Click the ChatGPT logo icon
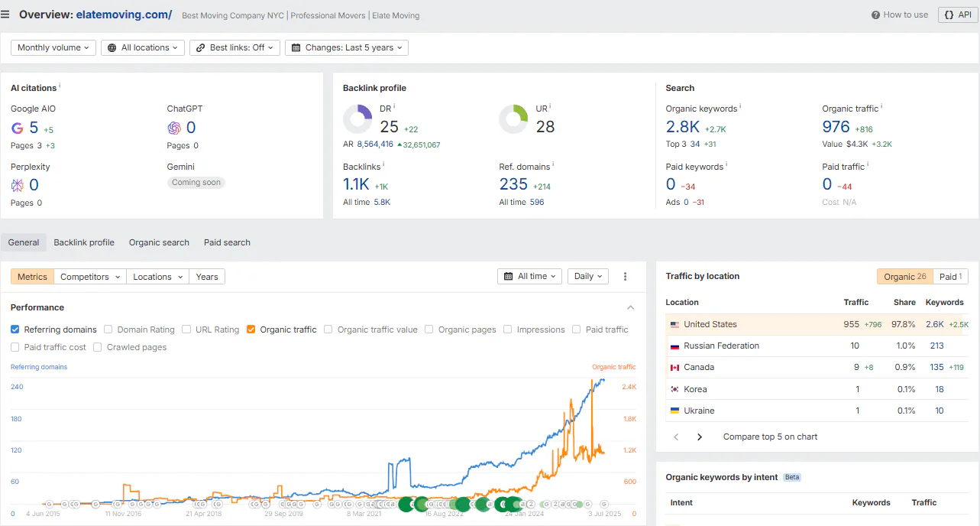 pyautogui.click(x=174, y=128)
